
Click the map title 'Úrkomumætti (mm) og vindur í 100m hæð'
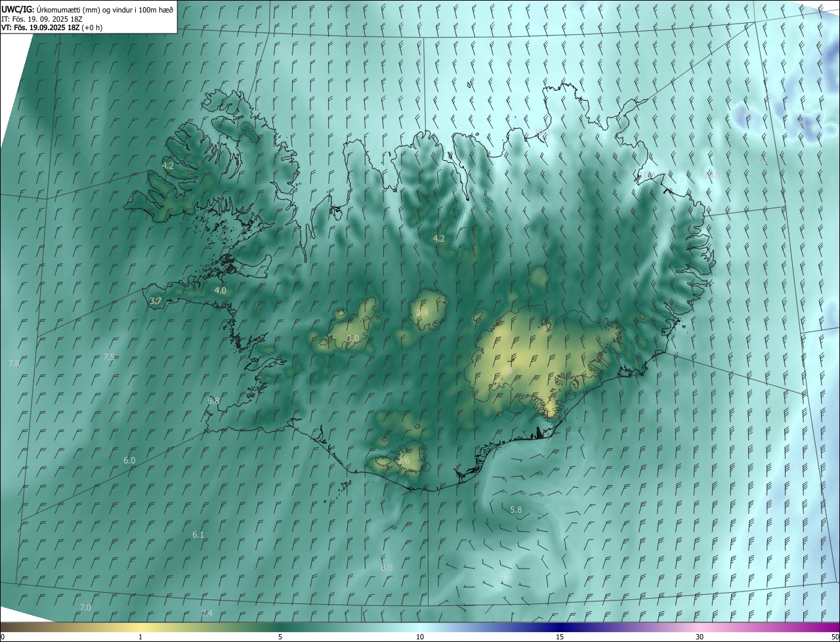[105, 9]
